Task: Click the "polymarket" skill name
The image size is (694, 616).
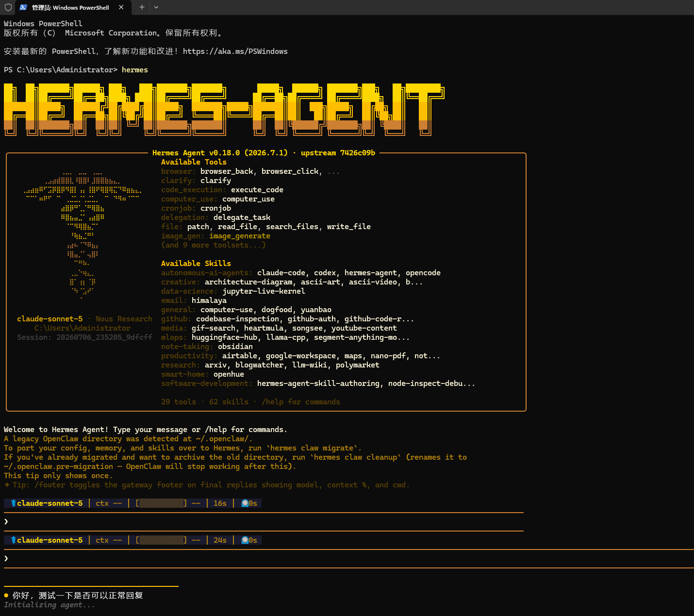Action: click(x=358, y=365)
